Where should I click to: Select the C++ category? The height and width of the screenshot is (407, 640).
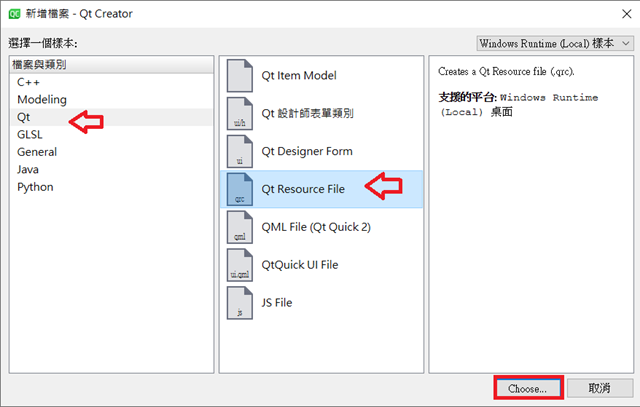pyautogui.click(x=111, y=82)
